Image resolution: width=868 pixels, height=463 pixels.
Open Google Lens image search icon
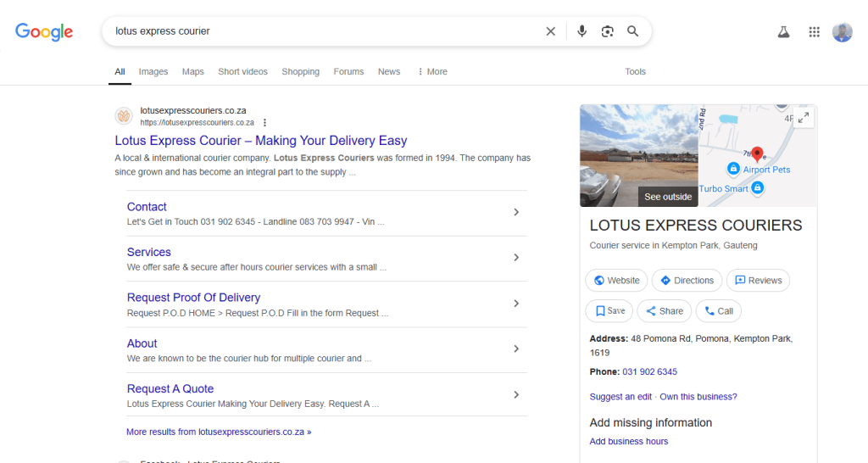pyautogui.click(x=607, y=31)
